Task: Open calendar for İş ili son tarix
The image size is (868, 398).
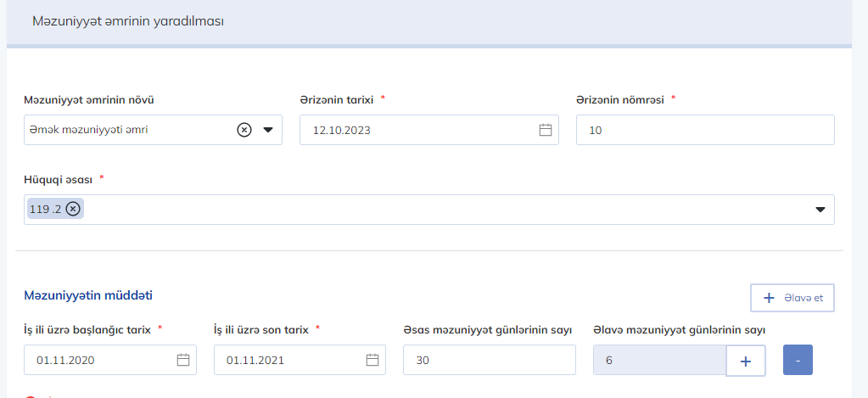Action: 372,360
